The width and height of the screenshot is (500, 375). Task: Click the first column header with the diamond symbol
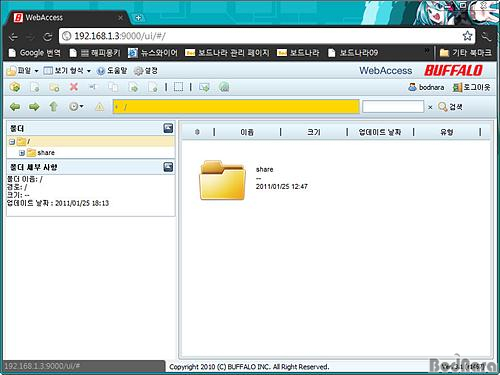(x=197, y=132)
